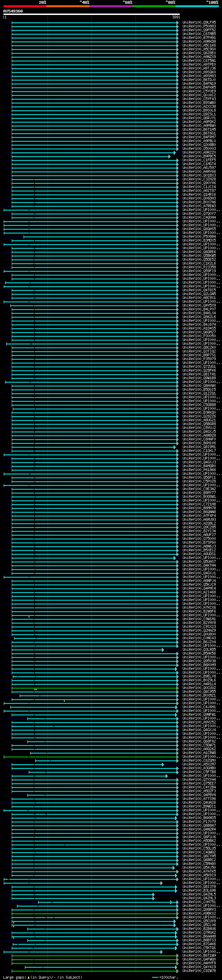Select the UniRef100_B9PBC5 label

click(x=199, y=156)
